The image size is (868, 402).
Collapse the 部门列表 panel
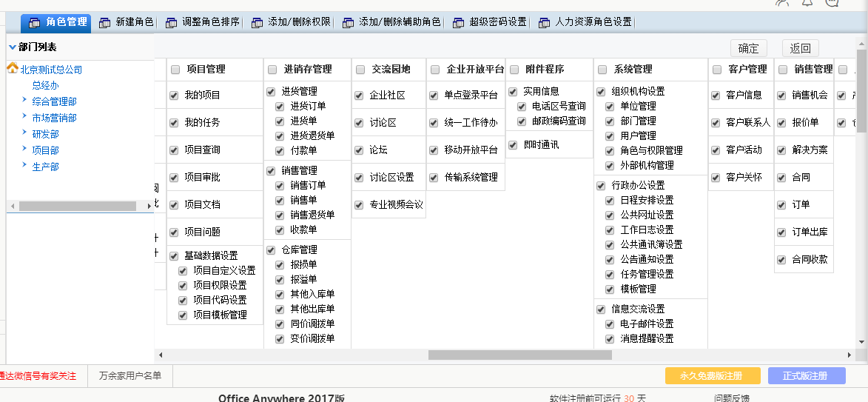(12, 47)
